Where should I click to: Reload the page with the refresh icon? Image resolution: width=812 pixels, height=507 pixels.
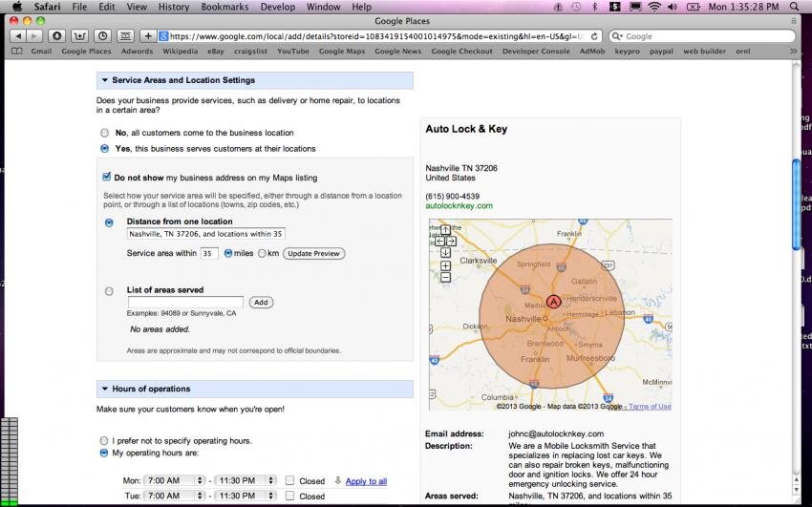pyautogui.click(x=594, y=36)
